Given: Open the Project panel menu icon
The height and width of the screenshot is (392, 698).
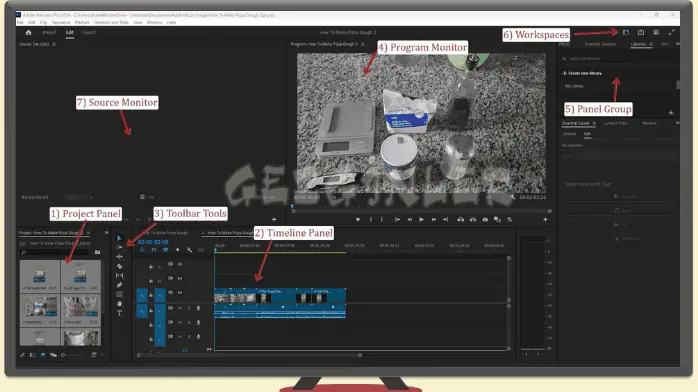Looking at the screenshot, I should click(88, 233).
